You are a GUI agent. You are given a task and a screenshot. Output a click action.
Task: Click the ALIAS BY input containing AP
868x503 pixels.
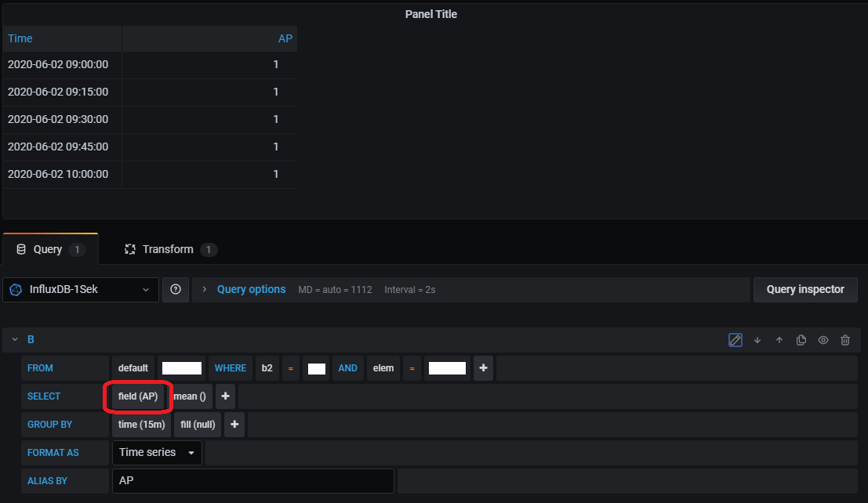(x=252, y=480)
